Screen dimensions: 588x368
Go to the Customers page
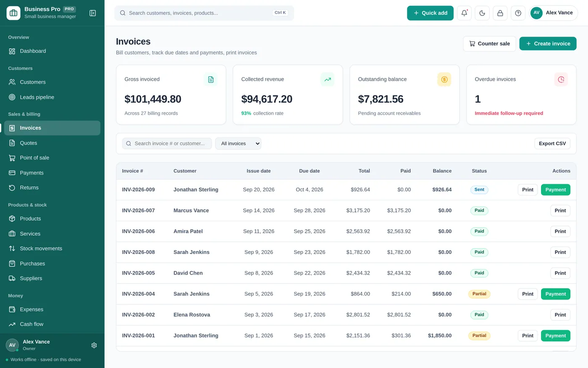point(52,82)
